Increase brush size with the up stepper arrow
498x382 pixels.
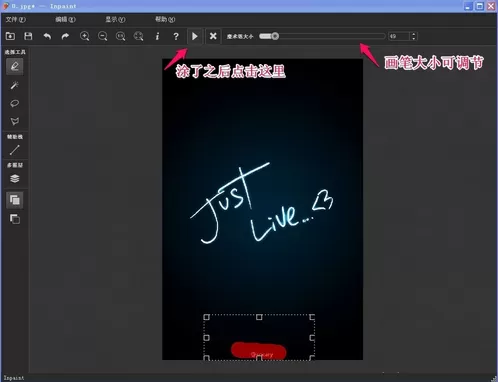point(414,34)
